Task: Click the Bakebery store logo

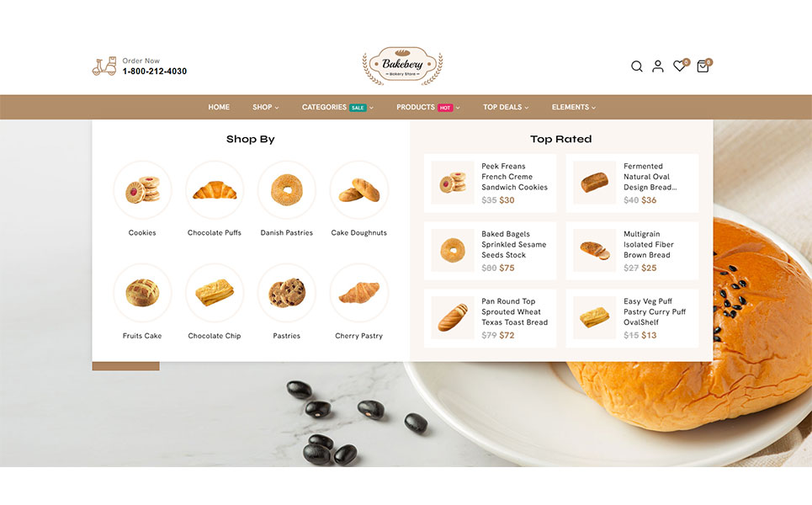Action: pos(402,66)
